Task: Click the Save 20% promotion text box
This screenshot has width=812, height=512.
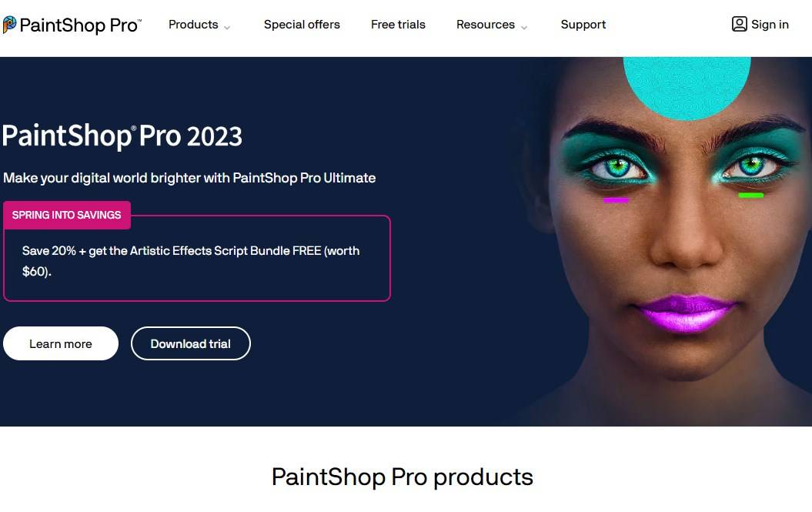Action: [x=197, y=258]
